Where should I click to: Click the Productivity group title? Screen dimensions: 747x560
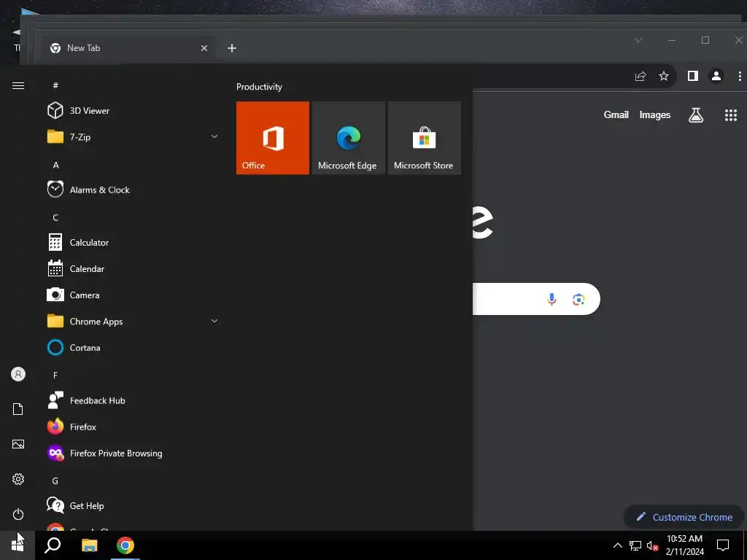[x=259, y=87]
